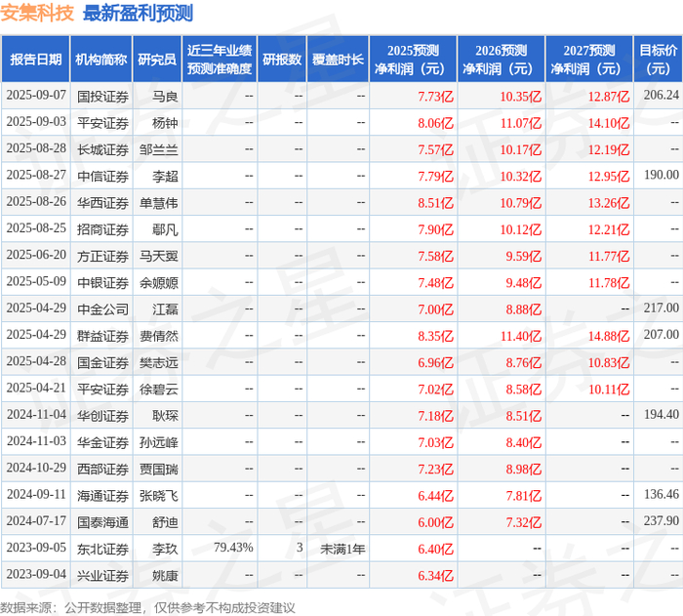Click the target price 217.00
The height and width of the screenshot is (616, 683).
pos(662,308)
